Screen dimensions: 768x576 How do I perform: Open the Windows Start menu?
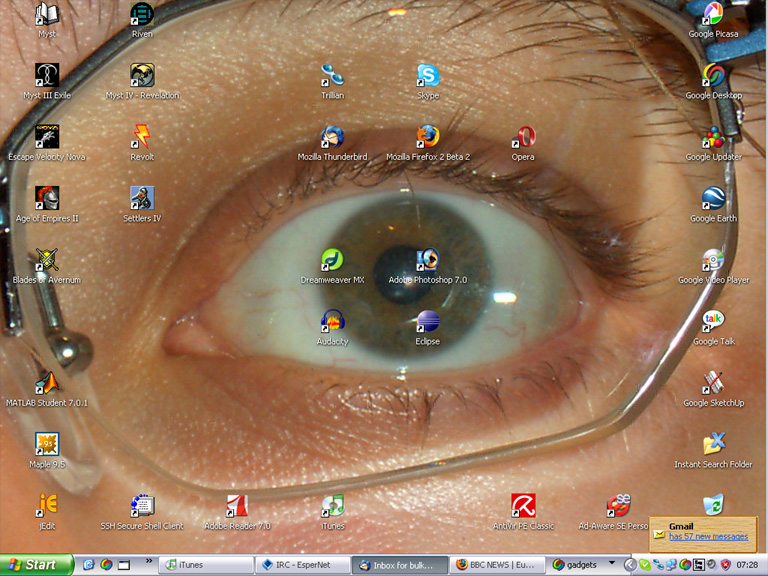tap(37, 565)
